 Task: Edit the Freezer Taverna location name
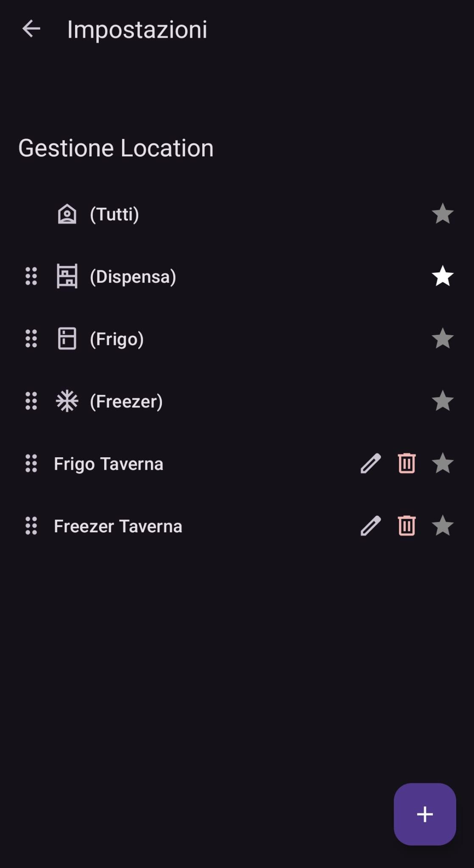[371, 526]
